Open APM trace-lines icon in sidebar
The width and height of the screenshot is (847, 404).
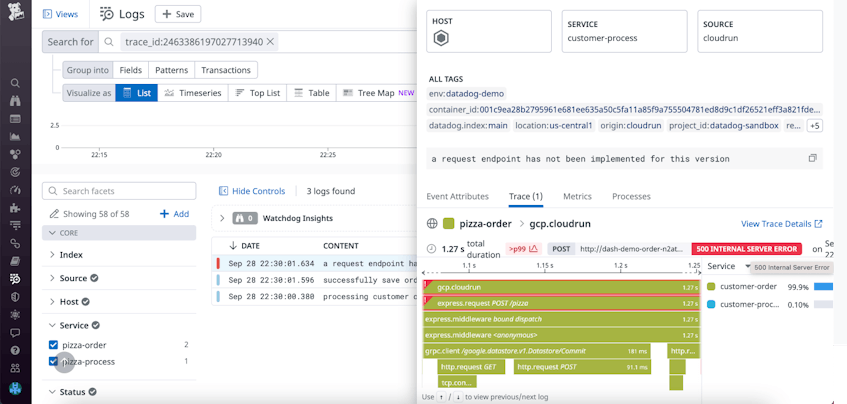coord(15,225)
